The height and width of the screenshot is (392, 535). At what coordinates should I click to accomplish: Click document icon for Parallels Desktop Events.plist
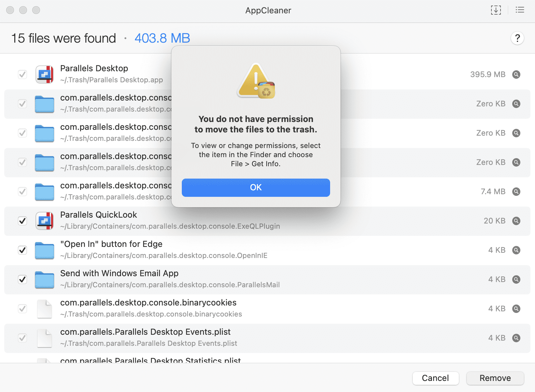(x=45, y=338)
